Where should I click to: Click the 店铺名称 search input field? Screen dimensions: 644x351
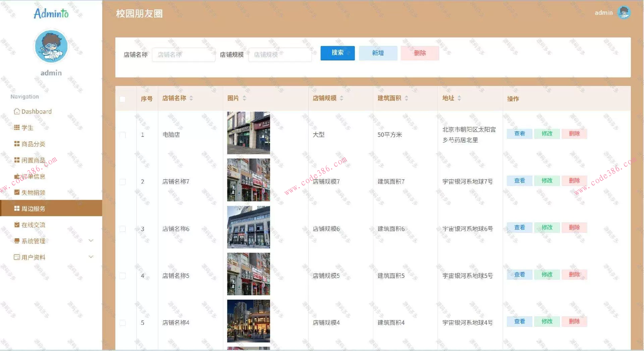pyautogui.click(x=183, y=54)
